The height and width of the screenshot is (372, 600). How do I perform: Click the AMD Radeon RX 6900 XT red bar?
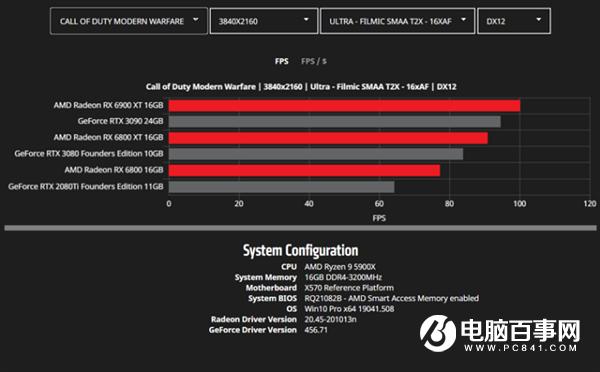pos(344,106)
